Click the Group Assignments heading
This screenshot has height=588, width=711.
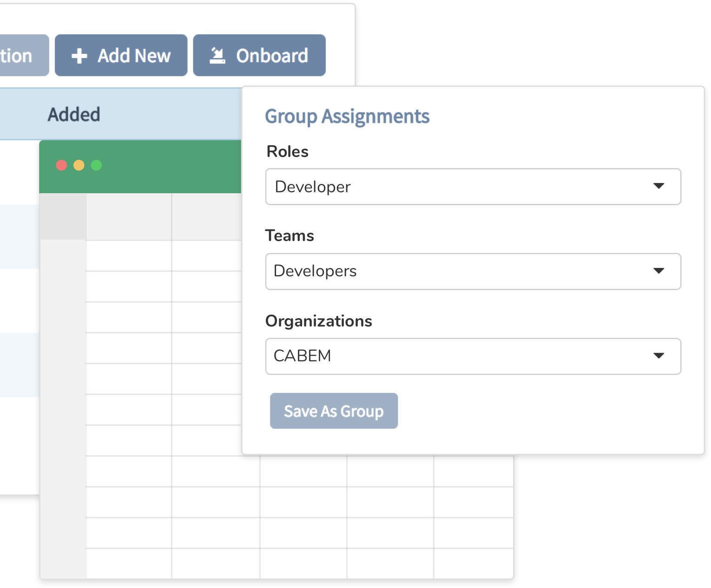tap(347, 116)
